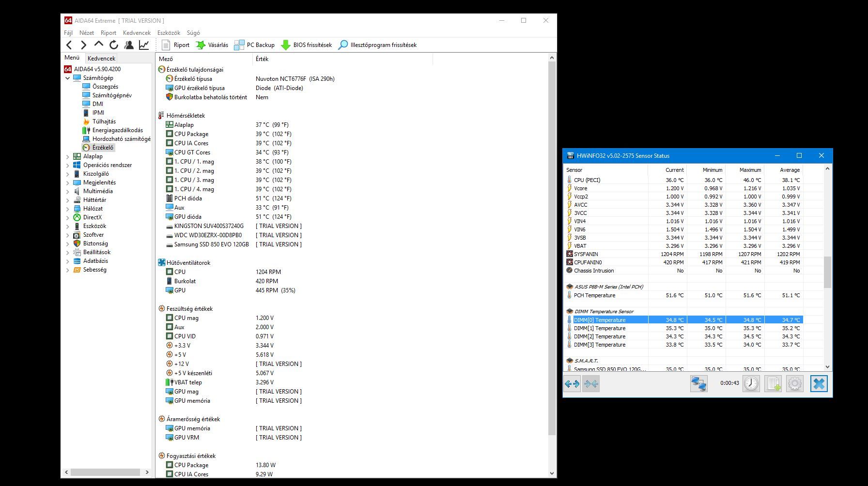
Task: Open the Kedvencek menu
Action: [137, 33]
